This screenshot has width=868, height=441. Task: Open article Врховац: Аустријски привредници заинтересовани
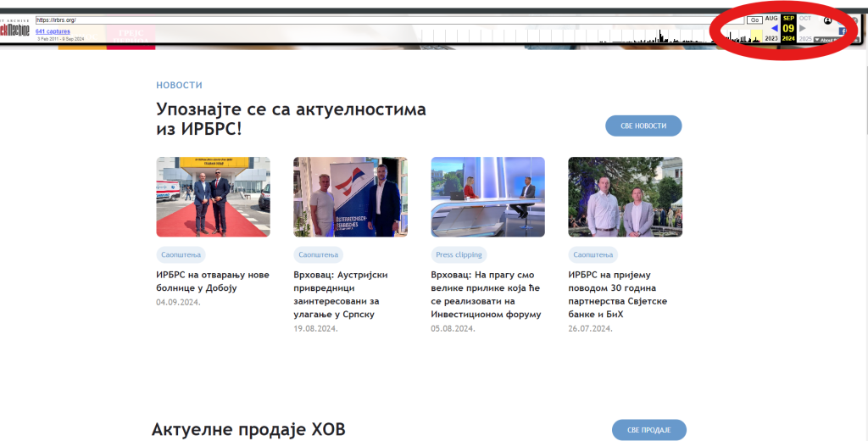coord(341,294)
